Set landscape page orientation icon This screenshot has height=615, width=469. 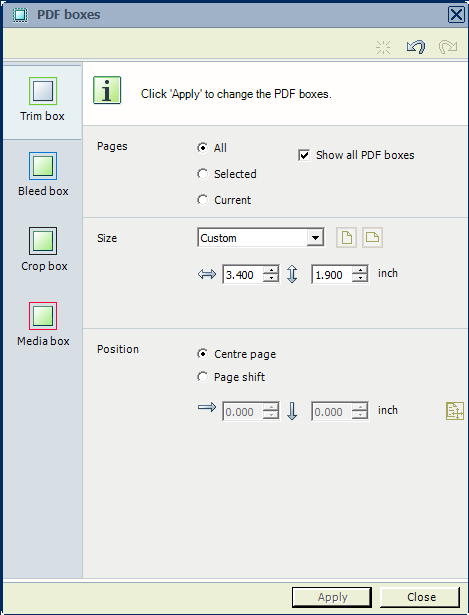[x=372, y=237]
